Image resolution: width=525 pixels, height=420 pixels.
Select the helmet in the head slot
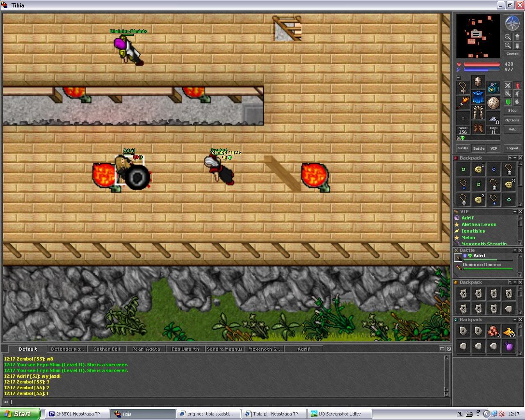(478, 82)
